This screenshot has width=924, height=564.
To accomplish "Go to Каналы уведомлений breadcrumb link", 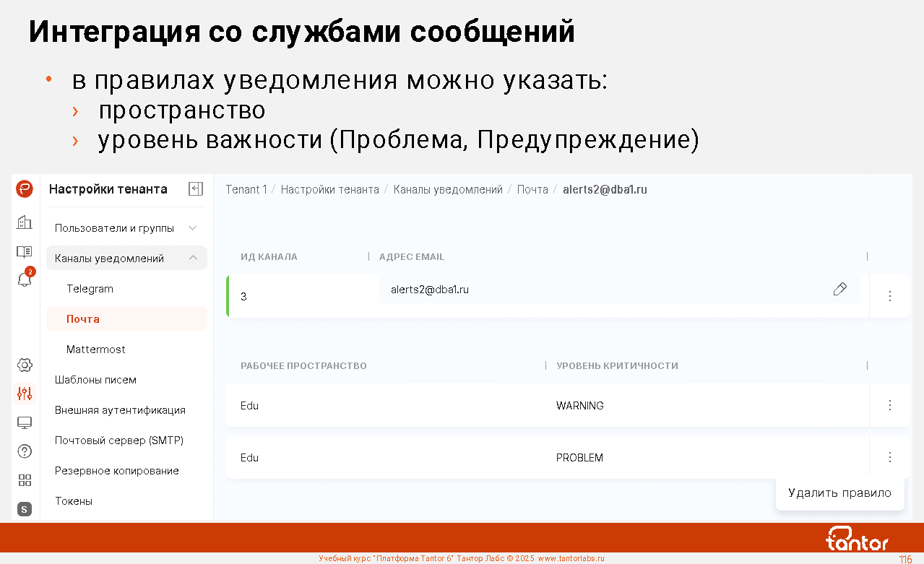I will [x=448, y=189].
